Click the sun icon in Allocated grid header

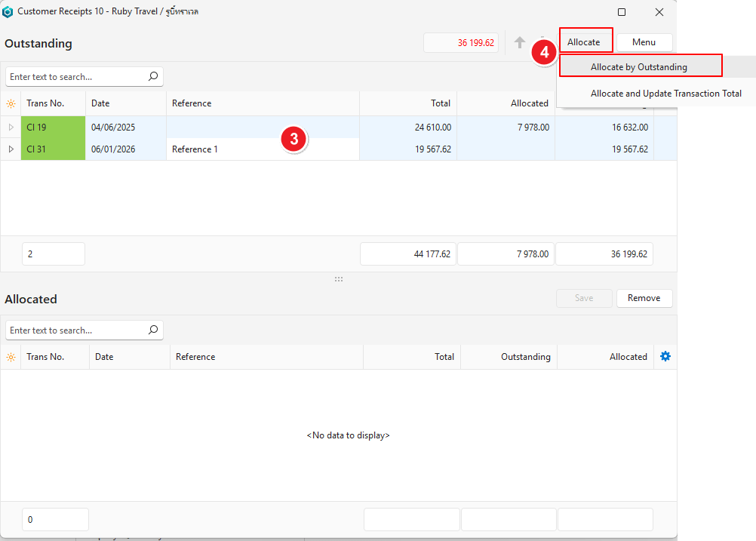[11, 357]
